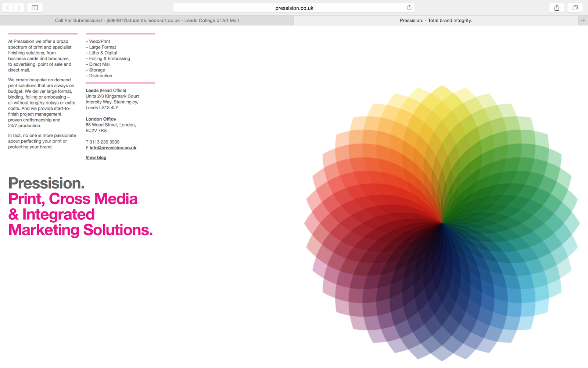Click the '& Integrated' headline line
The height and width of the screenshot is (368, 588).
[51, 215]
